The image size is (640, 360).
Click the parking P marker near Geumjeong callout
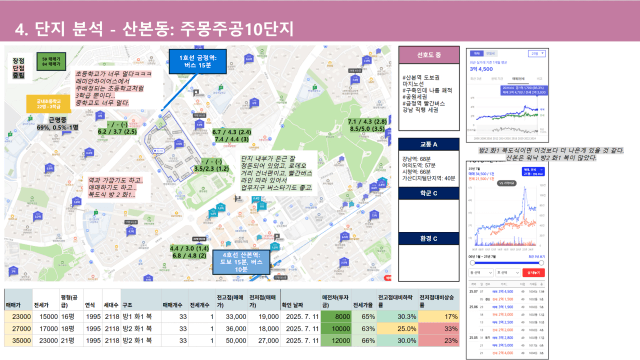(x=196, y=93)
